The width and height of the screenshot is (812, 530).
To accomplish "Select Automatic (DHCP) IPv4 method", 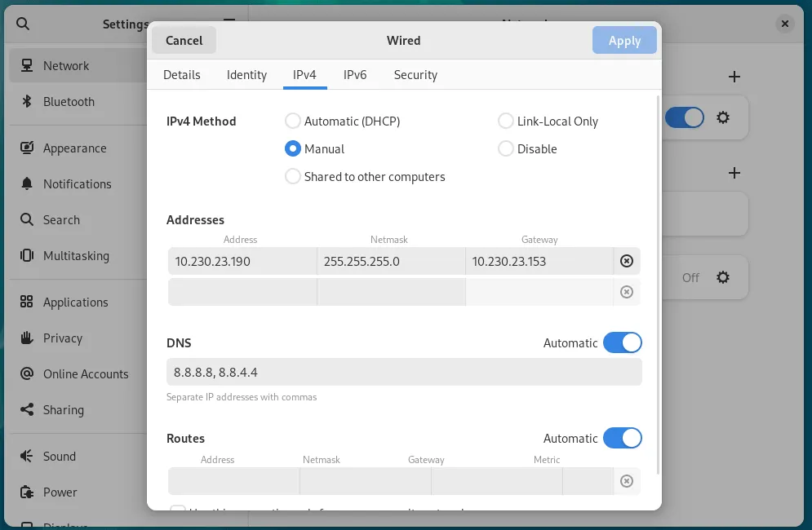I will pos(293,121).
